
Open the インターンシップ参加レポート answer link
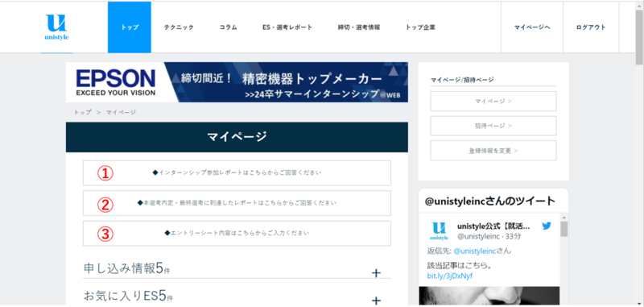pos(237,173)
